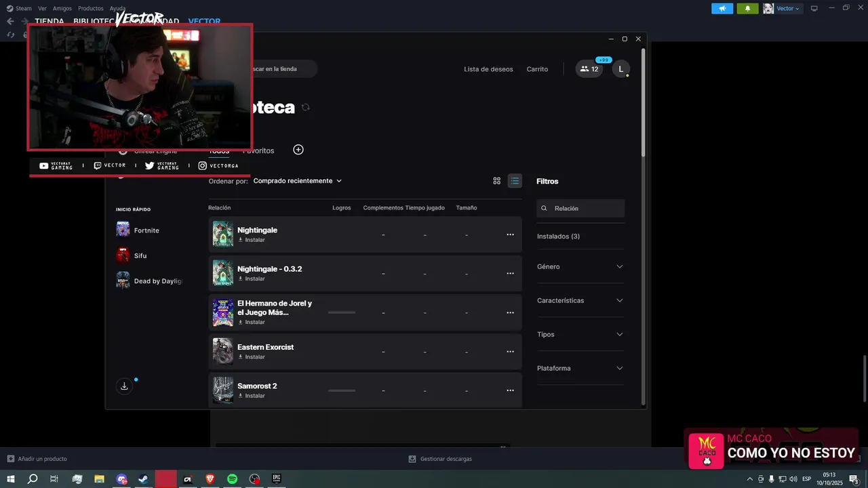Image resolution: width=868 pixels, height=488 pixels.
Task: Go to the VECTOR profile tab in Steam
Action: tap(204, 21)
